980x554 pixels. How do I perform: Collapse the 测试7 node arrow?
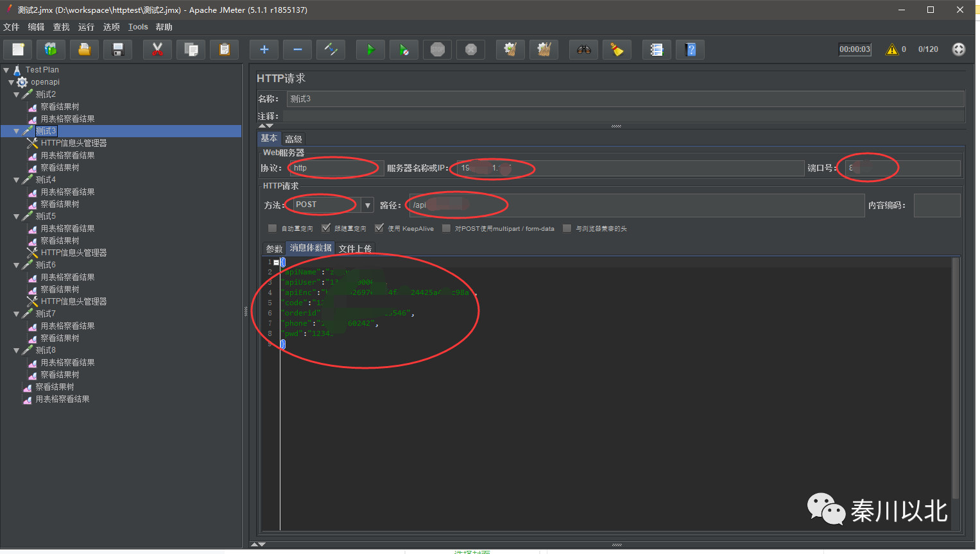(x=16, y=314)
